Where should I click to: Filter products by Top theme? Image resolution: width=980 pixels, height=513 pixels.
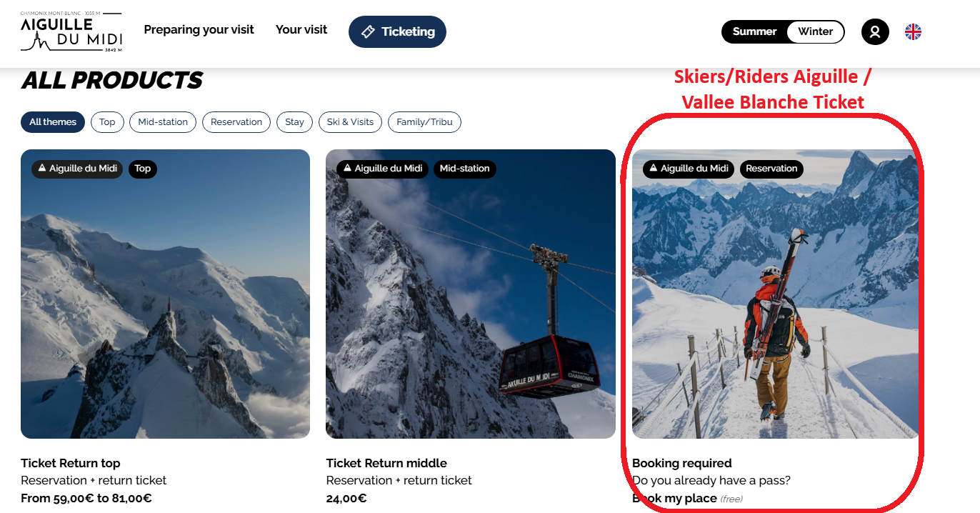[107, 122]
